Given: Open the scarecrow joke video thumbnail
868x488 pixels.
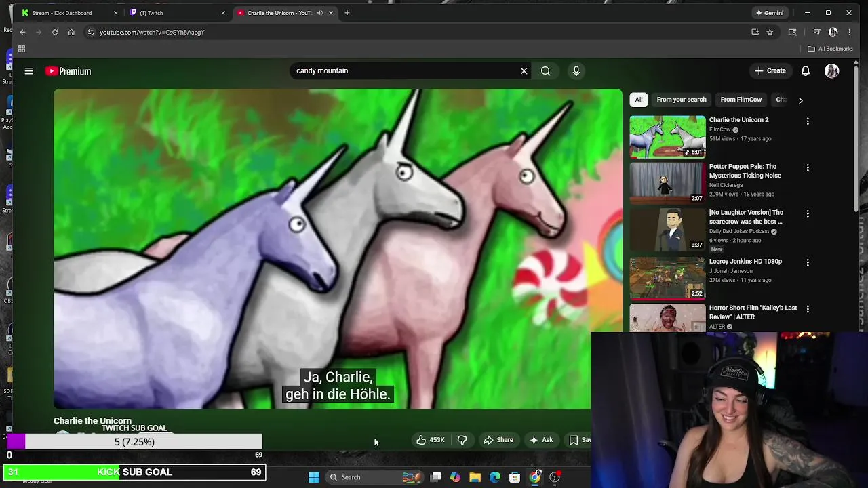Looking at the screenshot, I should [667, 230].
